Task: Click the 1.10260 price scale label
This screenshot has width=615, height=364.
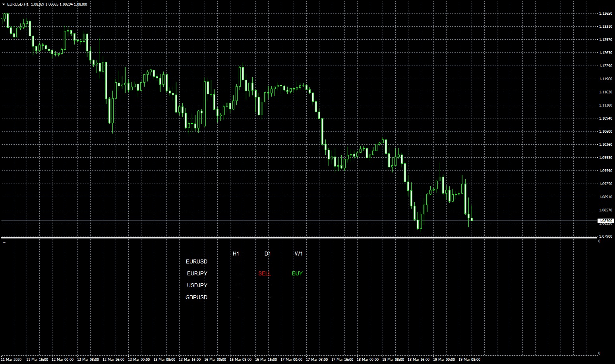Action: [x=605, y=145]
